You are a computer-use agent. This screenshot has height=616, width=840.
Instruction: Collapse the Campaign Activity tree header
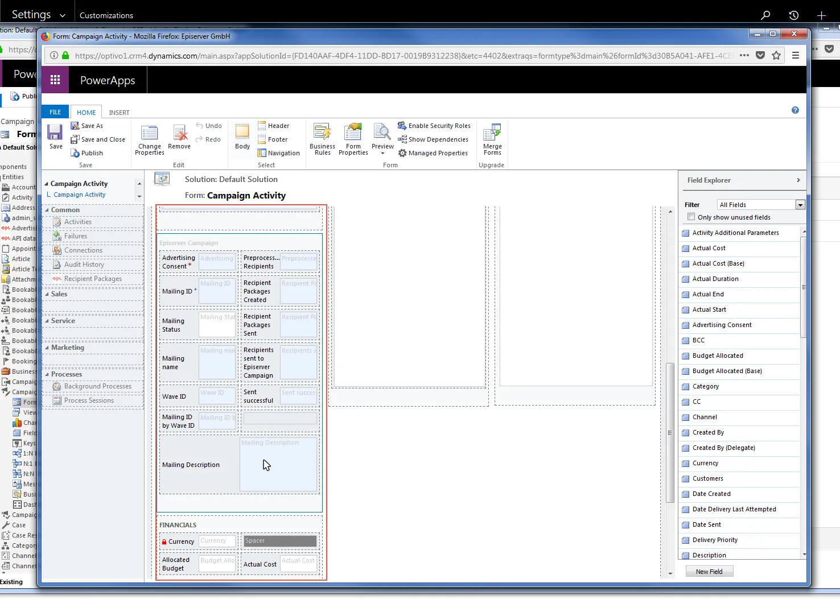[x=47, y=184]
